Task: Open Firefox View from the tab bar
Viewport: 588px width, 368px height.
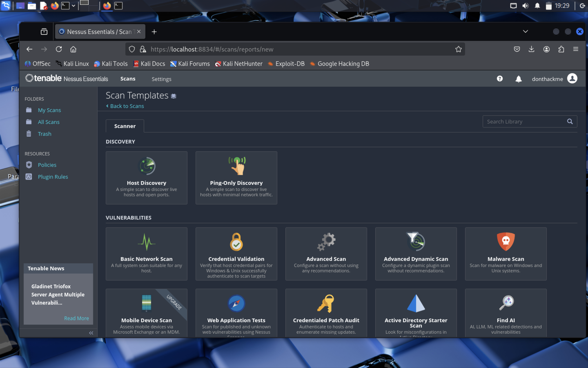Action: (44, 32)
